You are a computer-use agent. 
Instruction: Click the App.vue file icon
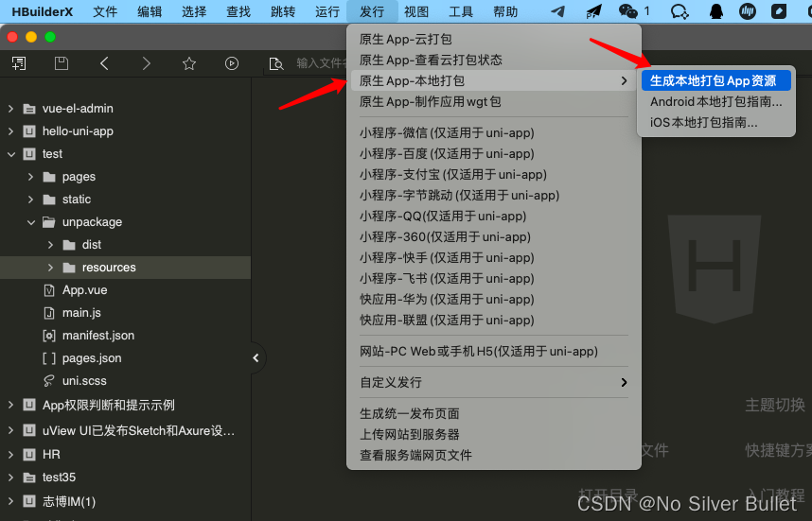pos(49,290)
